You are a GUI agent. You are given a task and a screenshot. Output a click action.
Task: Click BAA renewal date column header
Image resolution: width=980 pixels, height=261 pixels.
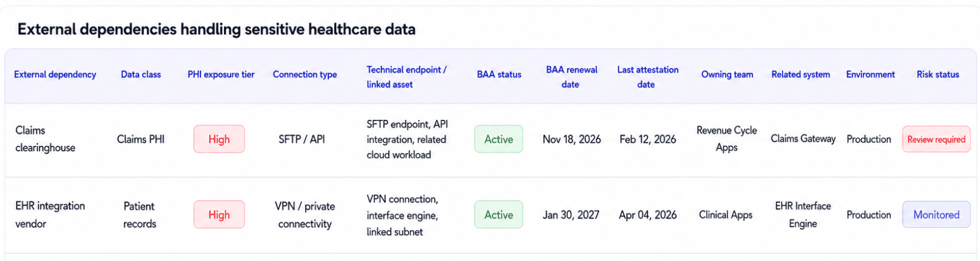click(571, 77)
